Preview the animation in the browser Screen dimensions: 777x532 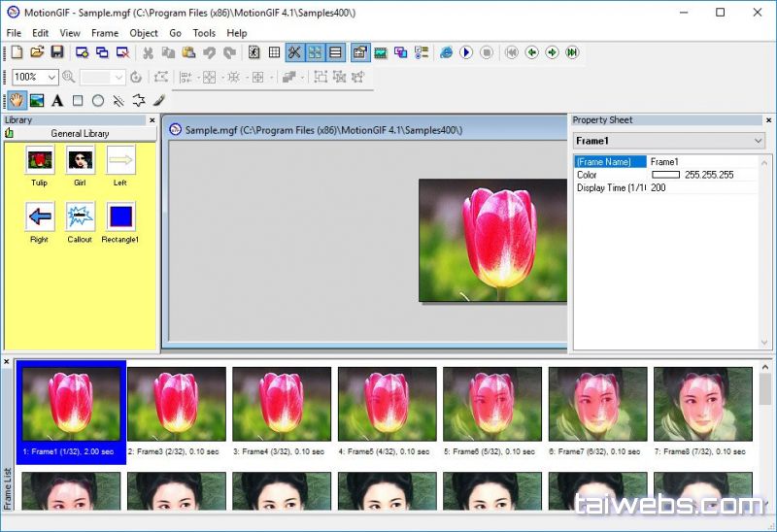pyautogui.click(x=446, y=52)
